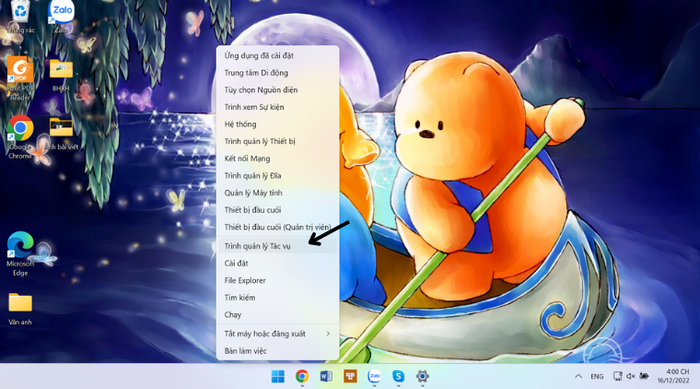Open the Foxit PDF Reader desktop shortcut
Screen dimensions: 700x389
pyautogui.click(x=20, y=79)
